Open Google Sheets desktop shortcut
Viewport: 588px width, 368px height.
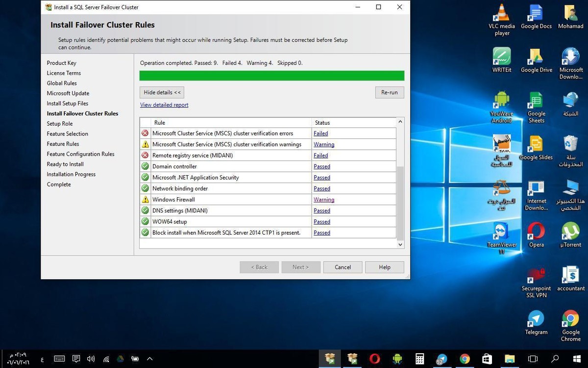[x=536, y=107]
